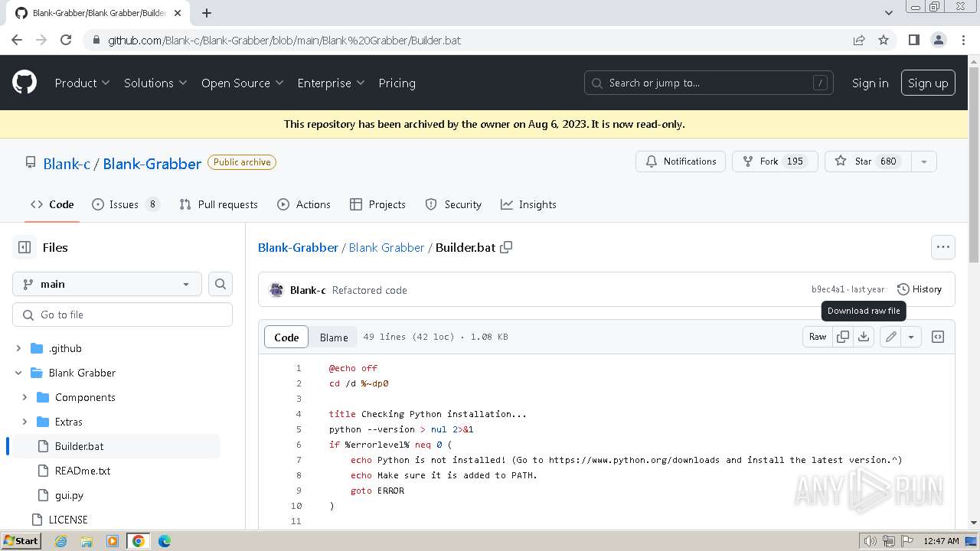Star the repository button

click(868, 161)
